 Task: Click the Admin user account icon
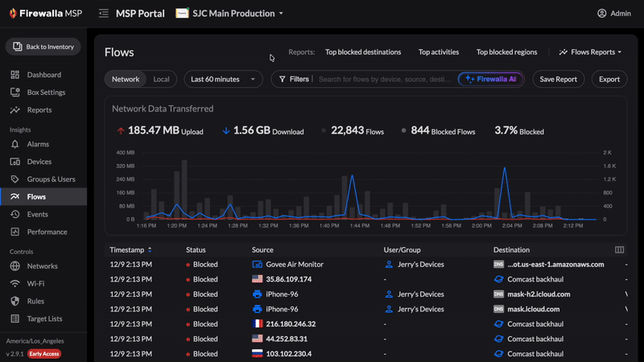tap(601, 14)
